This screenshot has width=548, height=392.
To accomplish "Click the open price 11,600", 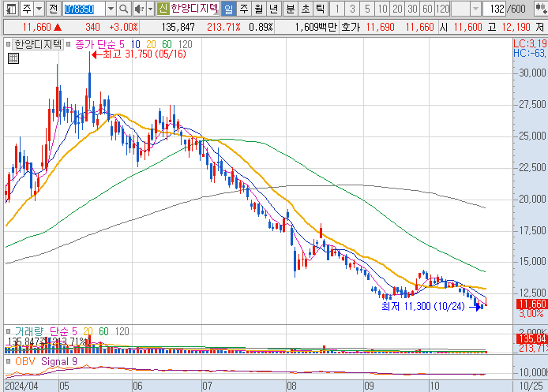I will (x=468, y=27).
